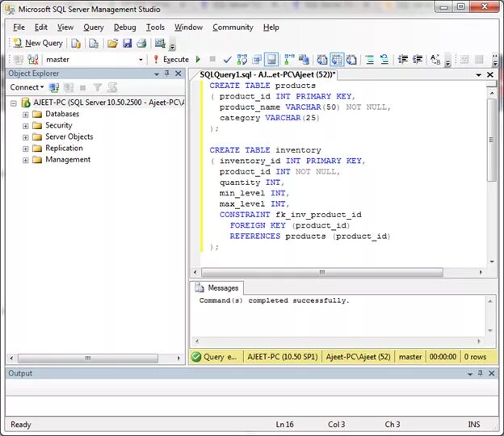Click the Object Explorer refresh icon
This screenshot has height=436, width=504.
tap(112, 87)
